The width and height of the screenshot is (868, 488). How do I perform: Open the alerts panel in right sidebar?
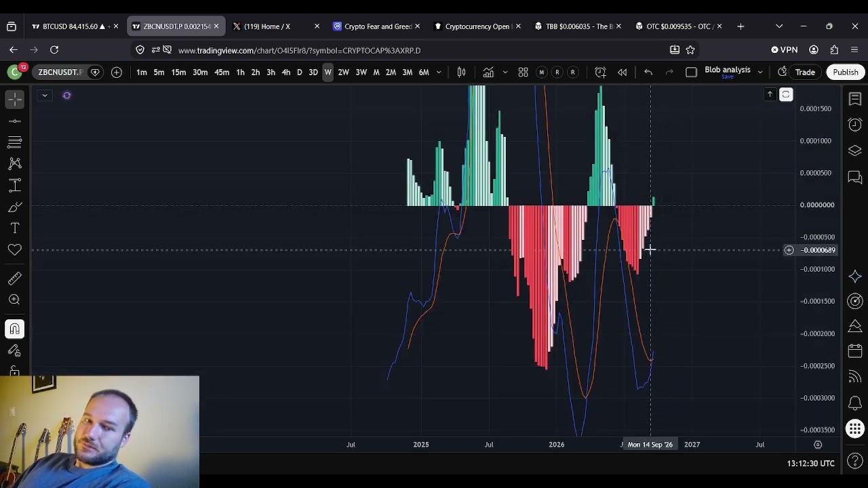854,125
